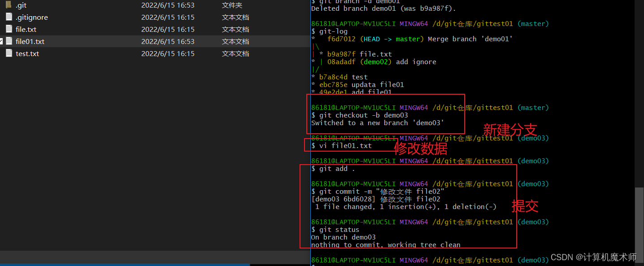The image size is (644, 266).
Task: Click the .gitignore file icon
Action: point(9,17)
